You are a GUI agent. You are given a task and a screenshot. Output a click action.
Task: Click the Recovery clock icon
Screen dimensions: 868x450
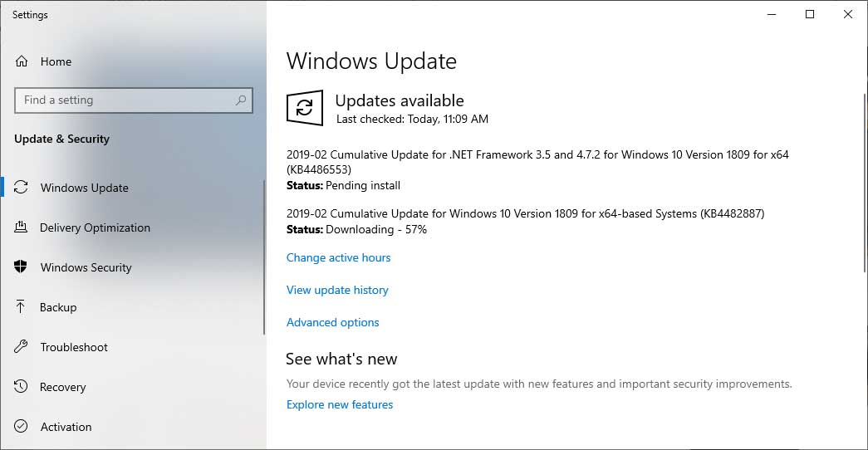click(22, 387)
